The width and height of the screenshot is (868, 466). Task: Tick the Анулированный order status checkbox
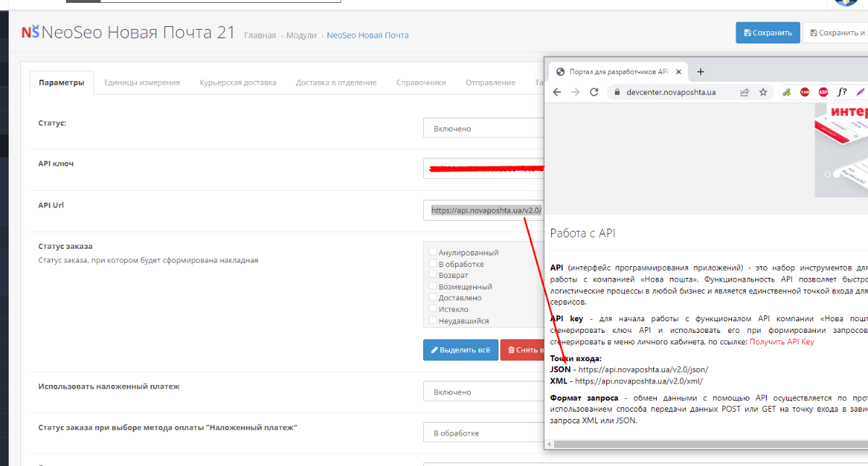(x=433, y=252)
